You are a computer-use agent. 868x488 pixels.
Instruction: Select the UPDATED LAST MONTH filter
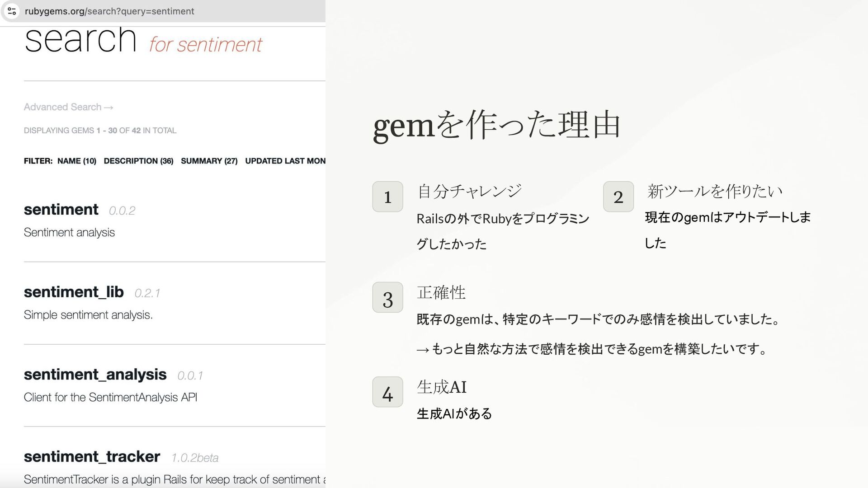[285, 161]
